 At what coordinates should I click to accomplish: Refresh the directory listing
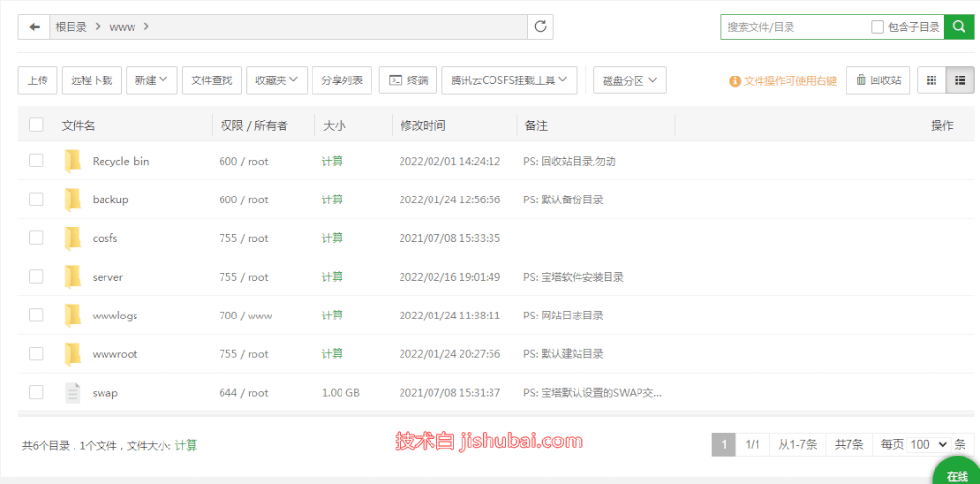coord(541,27)
